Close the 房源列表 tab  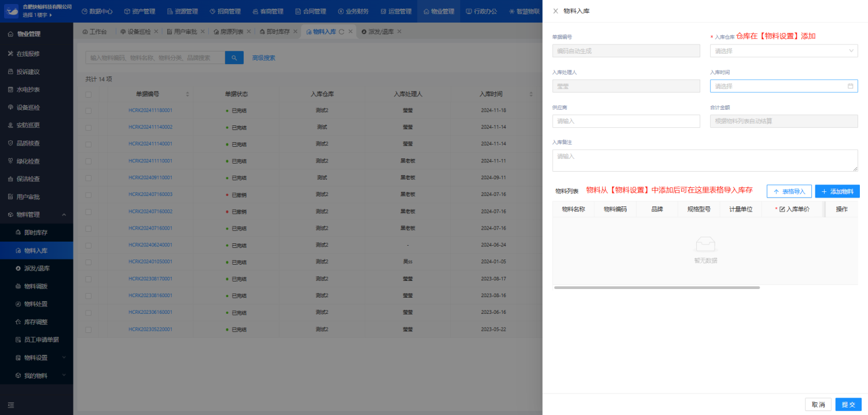click(x=249, y=31)
